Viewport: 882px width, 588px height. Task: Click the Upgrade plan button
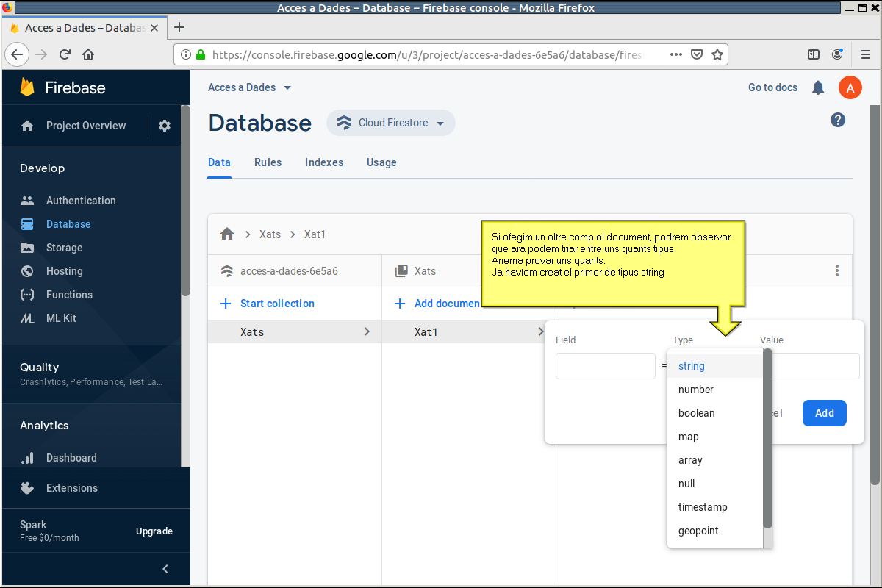[x=154, y=531]
